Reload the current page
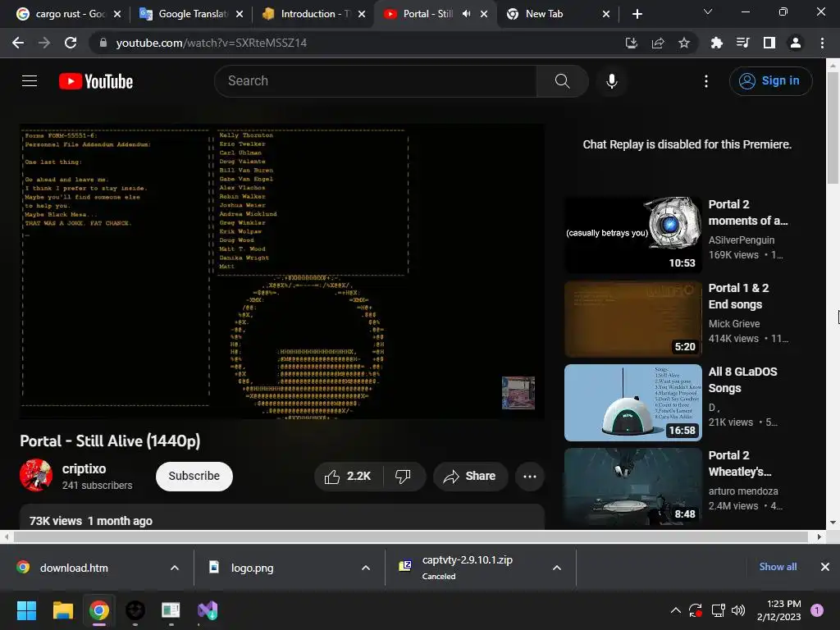Image resolution: width=840 pixels, height=630 pixels. 71,43
